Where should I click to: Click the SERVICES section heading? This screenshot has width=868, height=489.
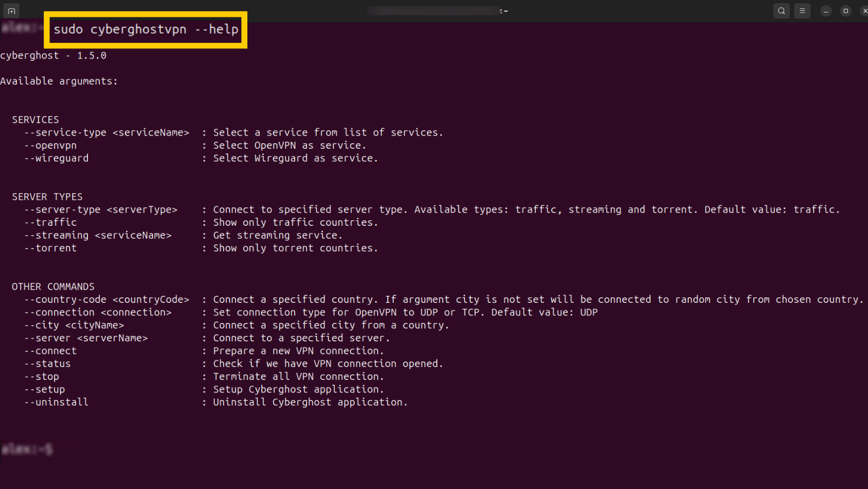(35, 119)
